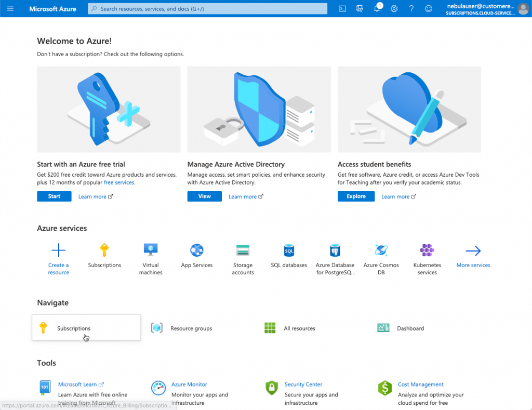Open Security Center under Tools
This screenshot has height=410, width=532.
(303, 384)
